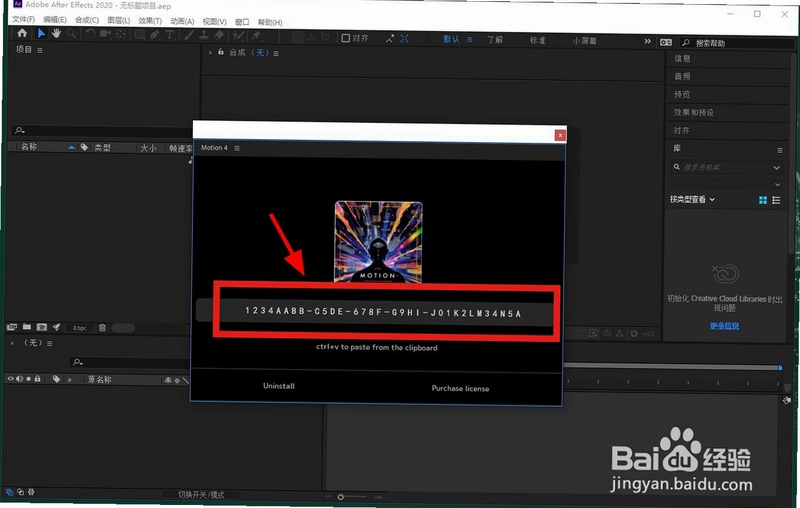Image resolution: width=800 pixels, height=508 pixels.
Task: Select the Zoom magnifier tool
Action: tap(71, 34)
